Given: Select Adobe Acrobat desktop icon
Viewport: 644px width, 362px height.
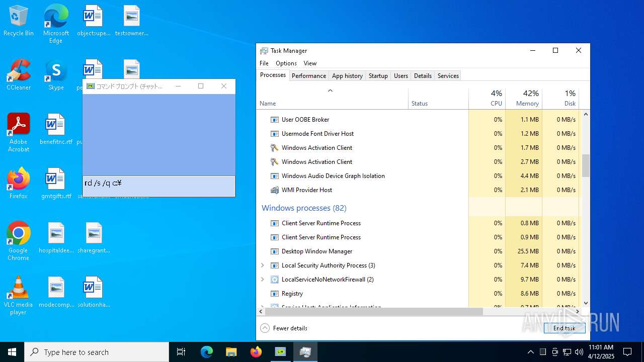Looking at the screenshot, I should 19,133.
